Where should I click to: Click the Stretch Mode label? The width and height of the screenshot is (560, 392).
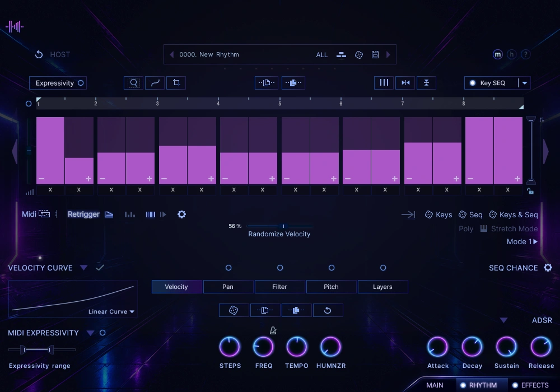[514, 229]
